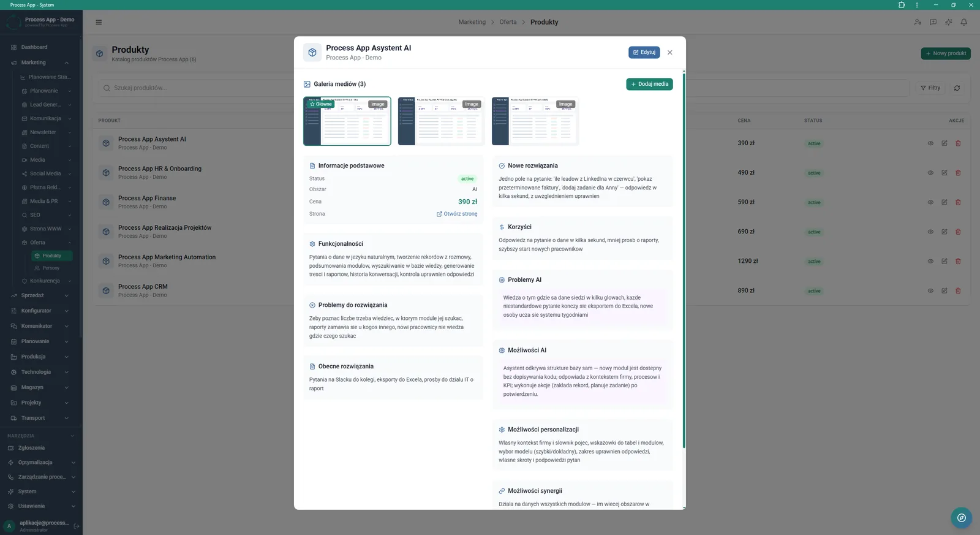980x535 pixels.
Task: View the Process App CRM row details
Action: (930, 290)
